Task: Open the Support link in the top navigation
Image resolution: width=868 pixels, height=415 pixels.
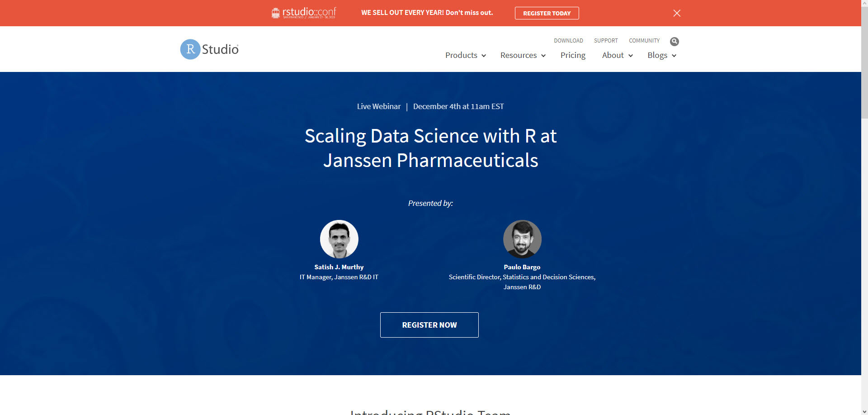Action: 606,41
